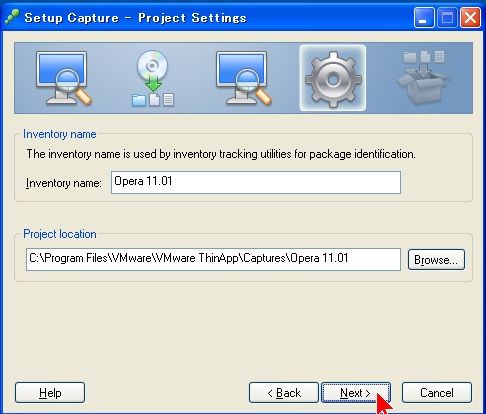This screenshot has width=486, height=414.
Task: Click the 'Project location' group heading
Action: click(60, 234)
